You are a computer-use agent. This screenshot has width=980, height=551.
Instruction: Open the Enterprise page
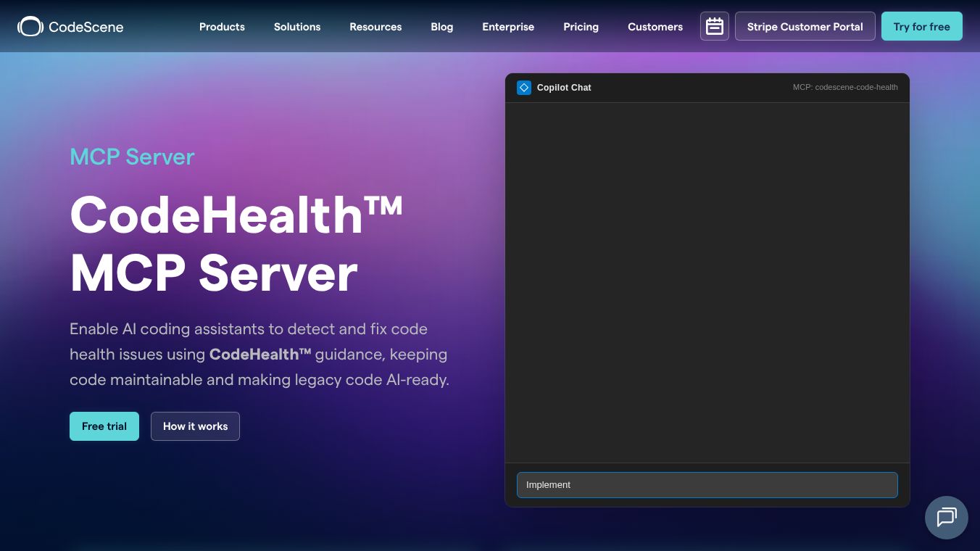508,27
